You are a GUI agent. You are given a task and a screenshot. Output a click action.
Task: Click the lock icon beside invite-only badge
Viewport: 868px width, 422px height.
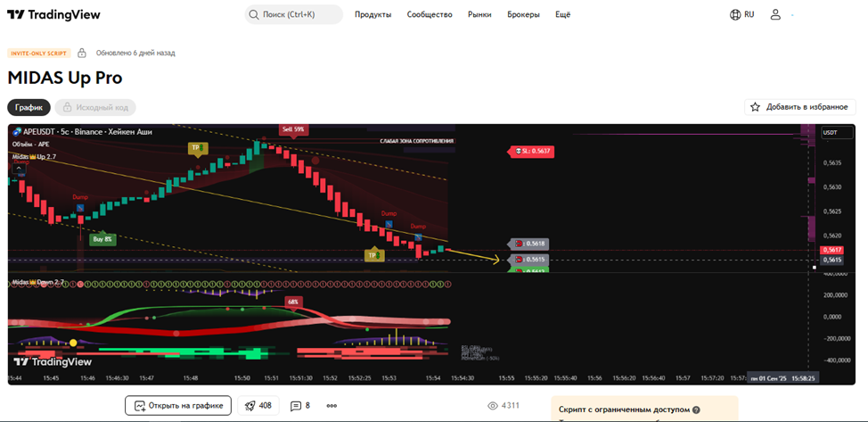tap(82, 53)
